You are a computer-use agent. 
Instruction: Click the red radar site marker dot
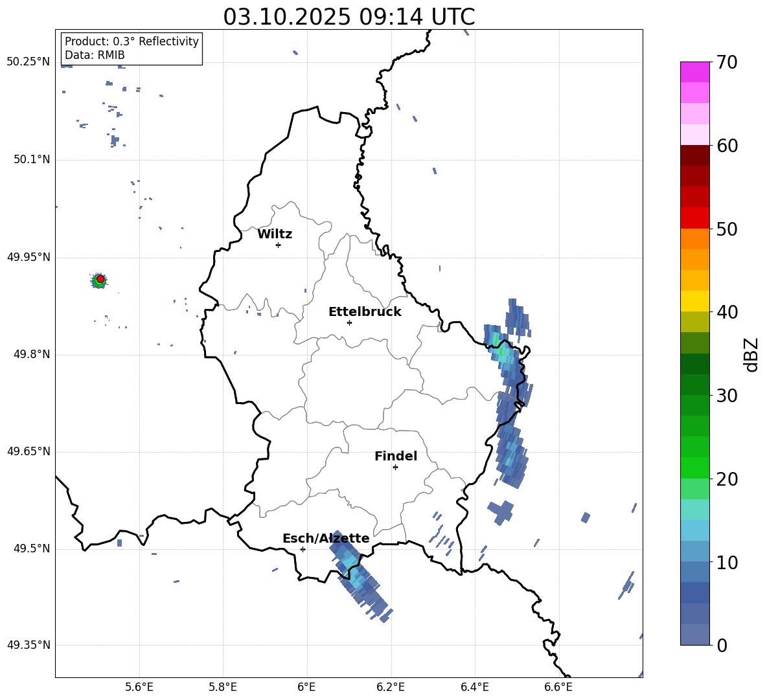100,278
